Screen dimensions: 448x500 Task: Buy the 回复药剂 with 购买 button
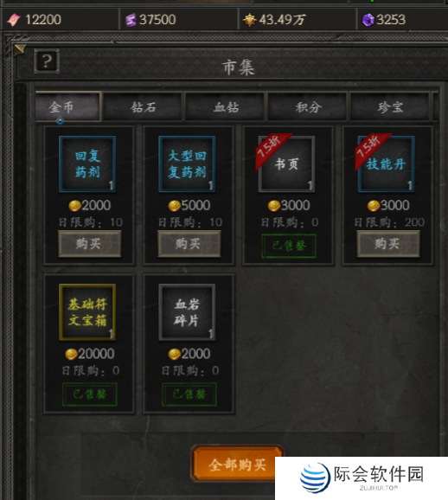tap(89, 244)
